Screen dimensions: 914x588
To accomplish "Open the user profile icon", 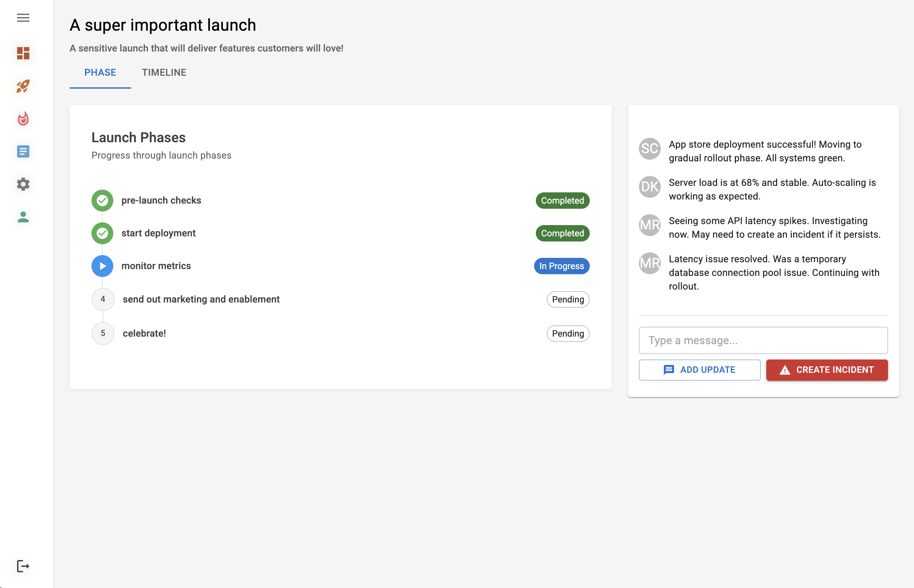I will 23,217.
